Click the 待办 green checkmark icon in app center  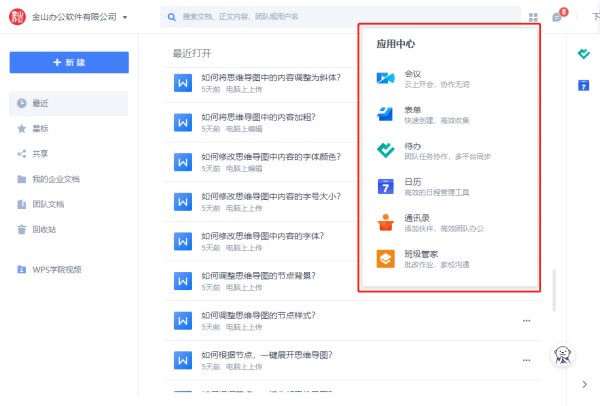click(x=385, y=150)
